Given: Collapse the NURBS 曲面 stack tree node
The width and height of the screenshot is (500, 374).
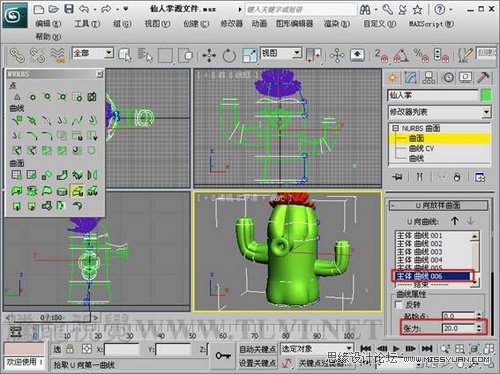Looking at the screenshot, I should [x=395, y=128].
